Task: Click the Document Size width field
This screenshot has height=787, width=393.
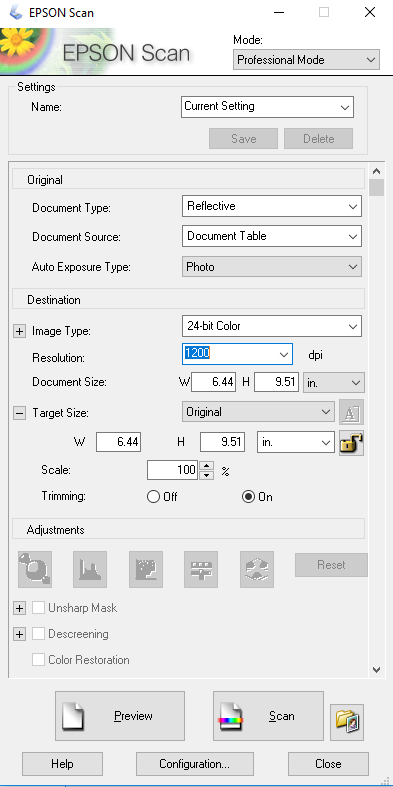Action: (213, 382)
